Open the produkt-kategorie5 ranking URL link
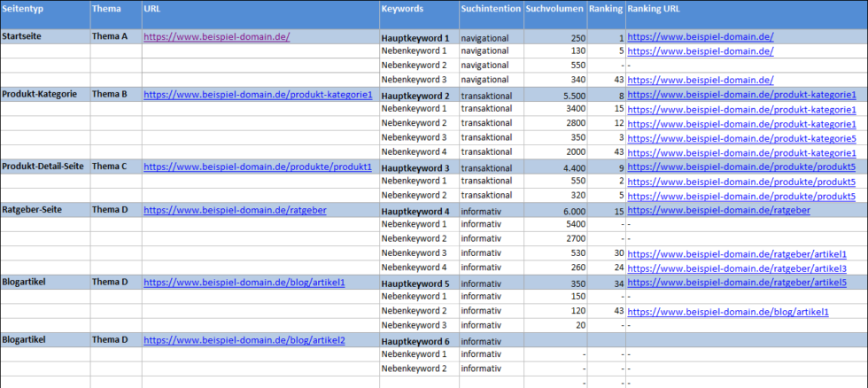868x388 pixels. click(x=741, y=138)
